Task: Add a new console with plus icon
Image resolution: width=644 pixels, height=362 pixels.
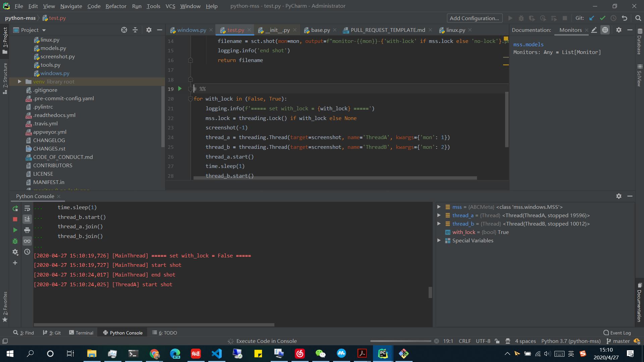Action: 15,263
